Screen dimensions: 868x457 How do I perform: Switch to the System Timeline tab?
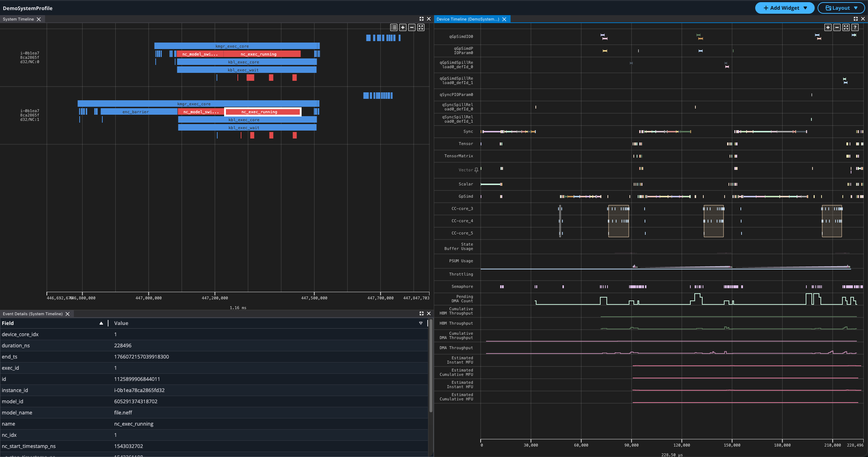click(18, 19)
